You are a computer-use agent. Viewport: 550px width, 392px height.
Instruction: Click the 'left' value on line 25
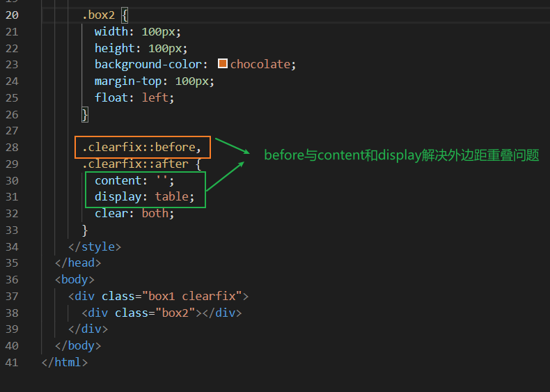tap(155, 97)
